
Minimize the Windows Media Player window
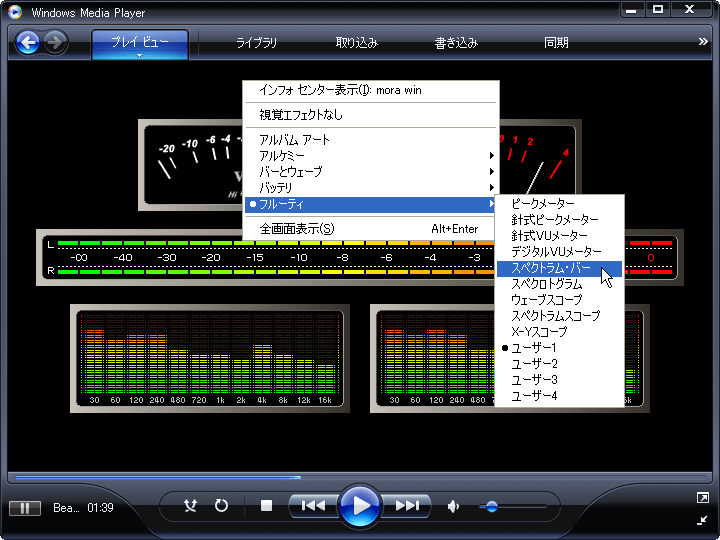pos(631,10)
